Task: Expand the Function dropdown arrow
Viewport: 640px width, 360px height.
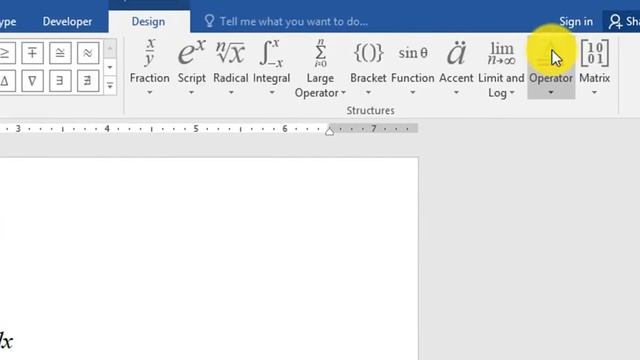Action: click(413, 93)
